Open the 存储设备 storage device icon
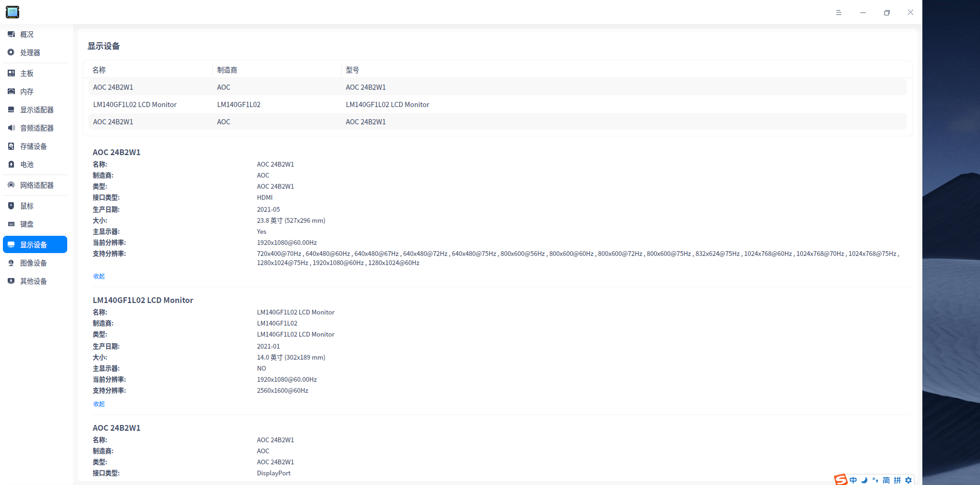Screen dimensions: 980x485 11,146
